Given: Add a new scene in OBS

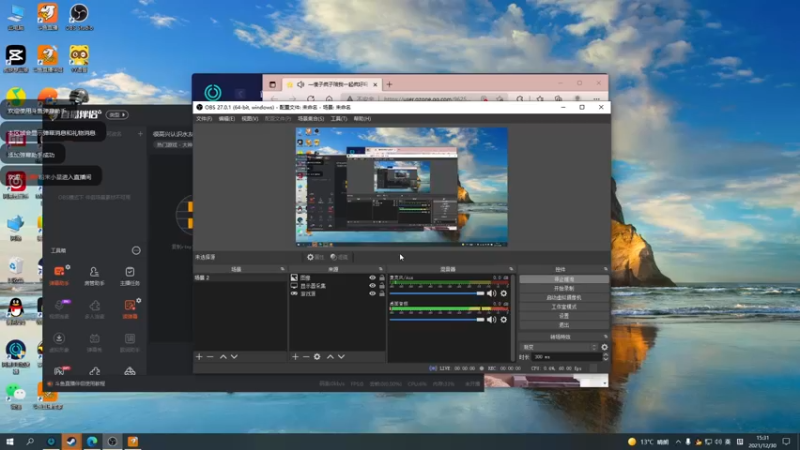Looking at the screenshot, I should pos(199,357).
